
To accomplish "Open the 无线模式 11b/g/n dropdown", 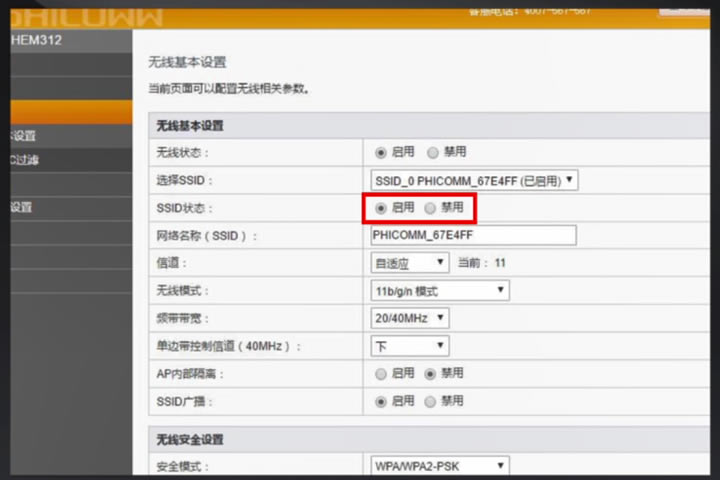I will coord(440,291).
